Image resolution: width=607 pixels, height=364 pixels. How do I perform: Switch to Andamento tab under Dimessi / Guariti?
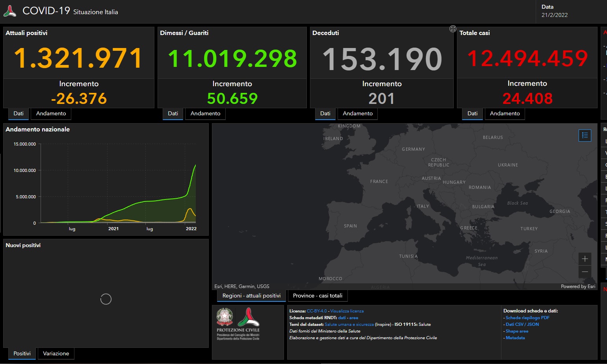[x=205, y=113]
